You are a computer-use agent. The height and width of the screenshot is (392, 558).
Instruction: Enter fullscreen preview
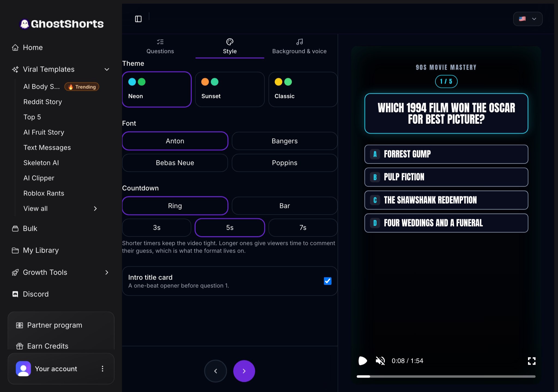(x=532, y=361)
